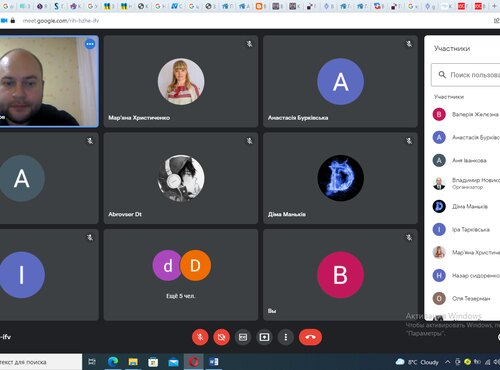
Task: Select the purple A avatar of Анастасія Бурківська
Action: click(340, 82)
